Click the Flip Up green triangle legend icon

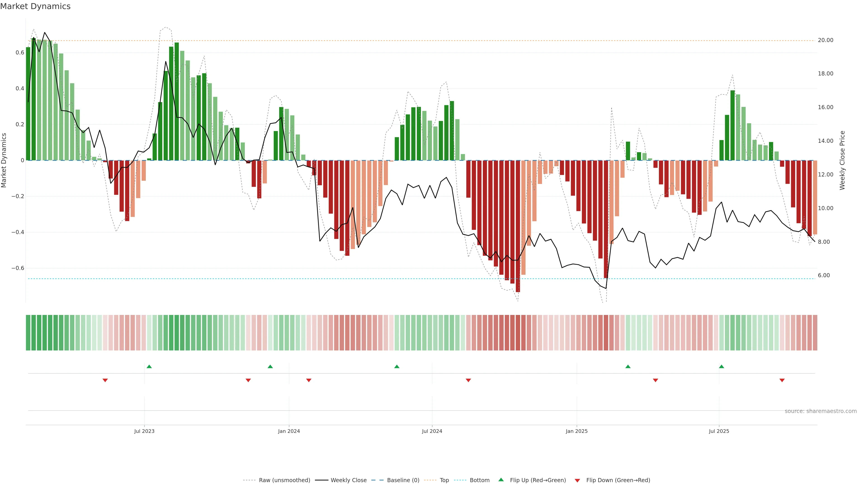pos(501,480)
